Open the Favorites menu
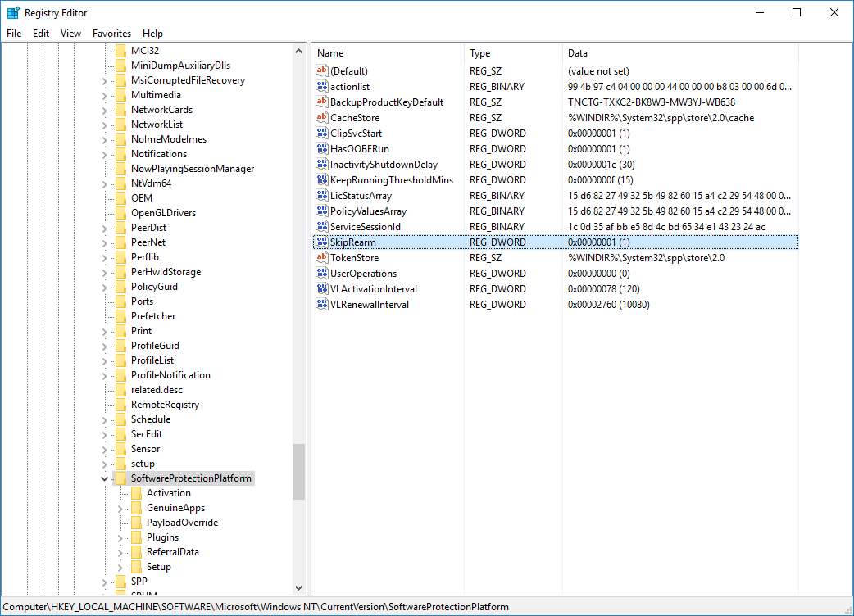The height and width of the screenshot is (616, 854). pos(111,34)
